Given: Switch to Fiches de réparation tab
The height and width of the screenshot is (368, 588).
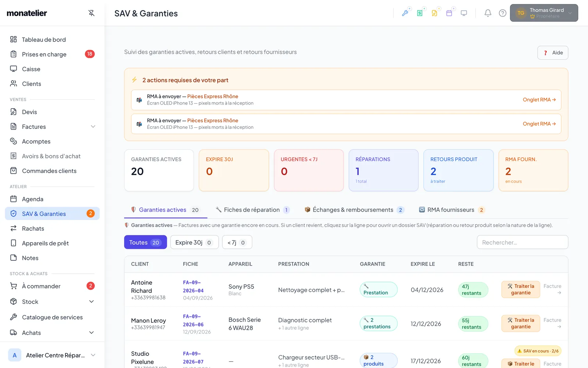Looking at the screenshot, I should [x=252, y=210].
